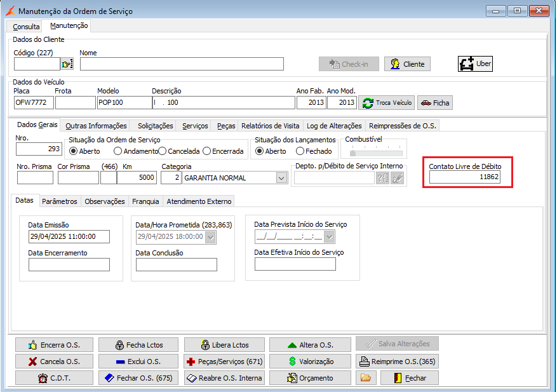Screen dimensions: 557x392
Task: Open Orçamento button
Action: click(x=310, y=378)
